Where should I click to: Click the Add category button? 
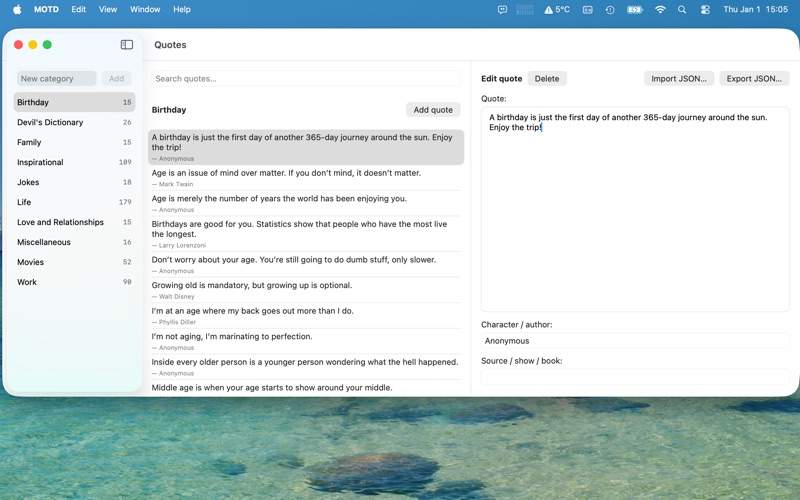point(116,79)
